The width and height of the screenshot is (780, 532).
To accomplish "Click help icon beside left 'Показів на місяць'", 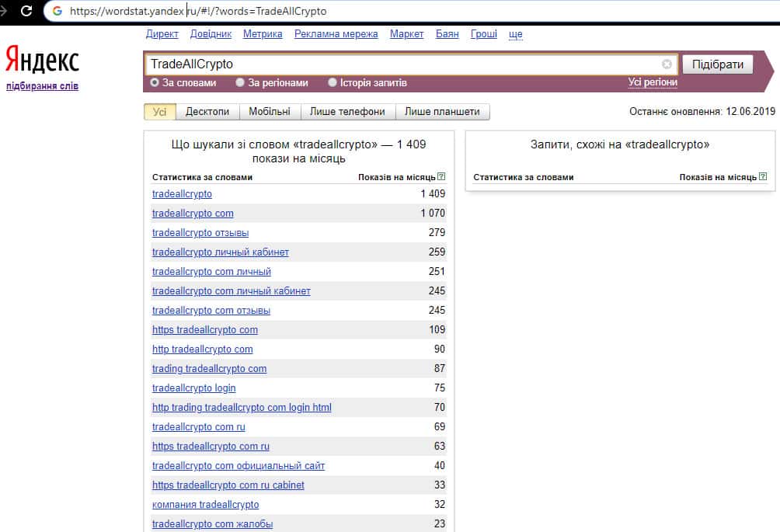I will pos(441,177).
